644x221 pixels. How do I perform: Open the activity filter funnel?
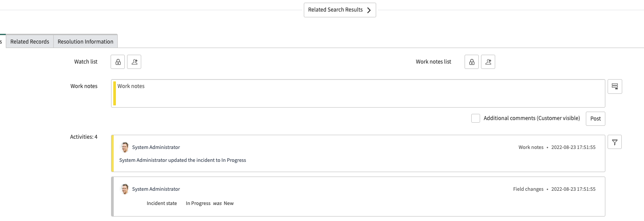(x=615, y=142)
